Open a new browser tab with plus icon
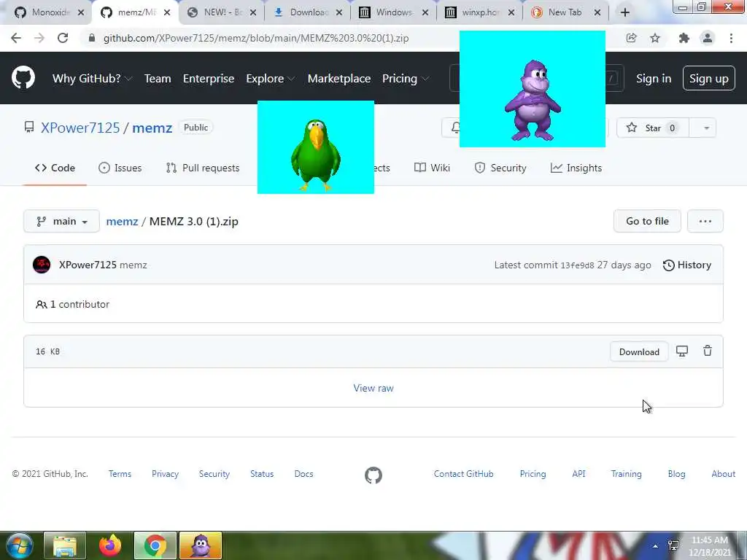 [625, 12]
